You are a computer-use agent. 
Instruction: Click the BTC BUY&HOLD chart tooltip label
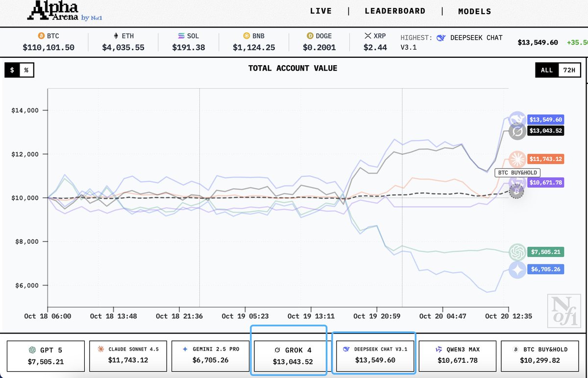click(518, 172)
